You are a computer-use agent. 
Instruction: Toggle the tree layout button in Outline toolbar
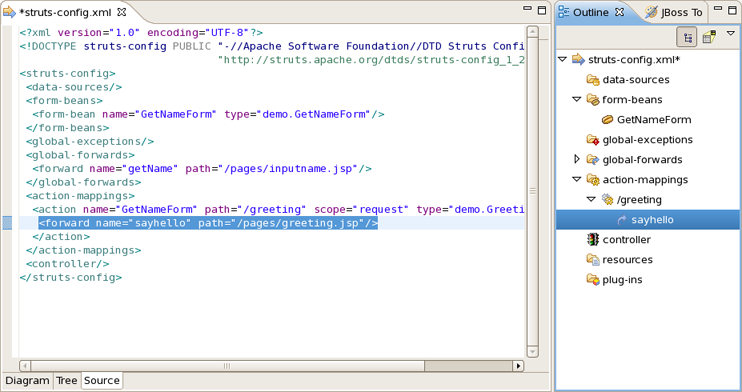pos(687,37)
